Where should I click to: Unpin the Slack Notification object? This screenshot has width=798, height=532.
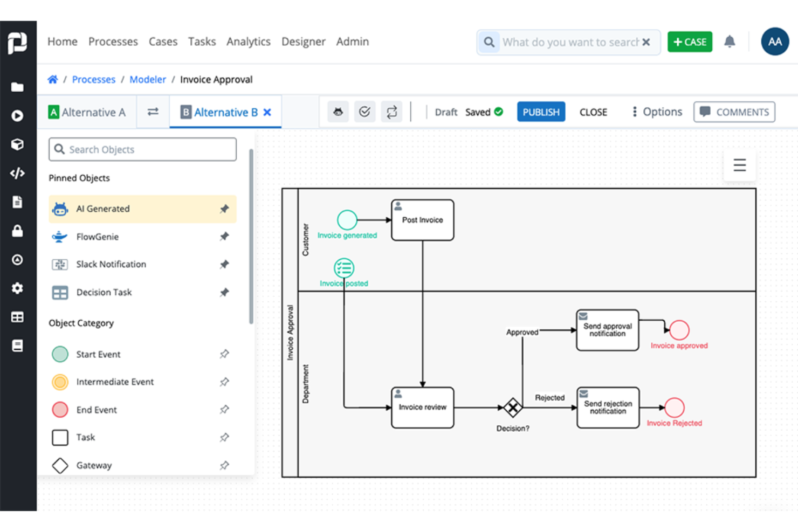click(224, 264)
